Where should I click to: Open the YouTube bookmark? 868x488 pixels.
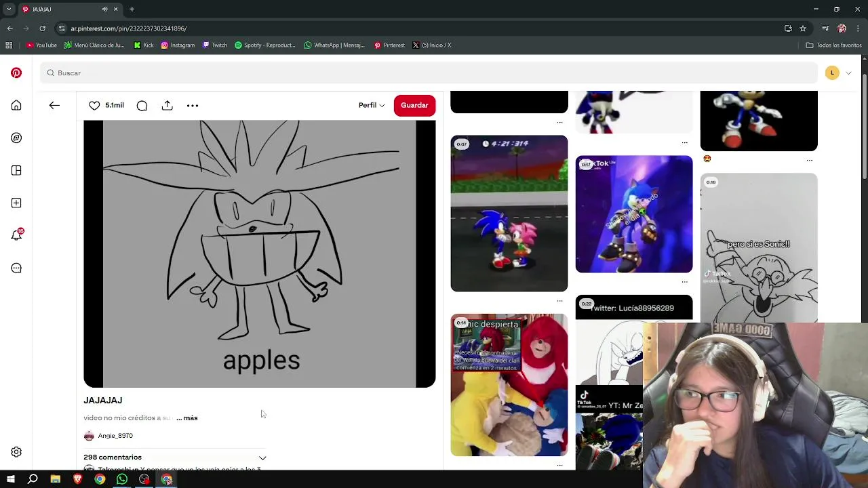point(41,45)
